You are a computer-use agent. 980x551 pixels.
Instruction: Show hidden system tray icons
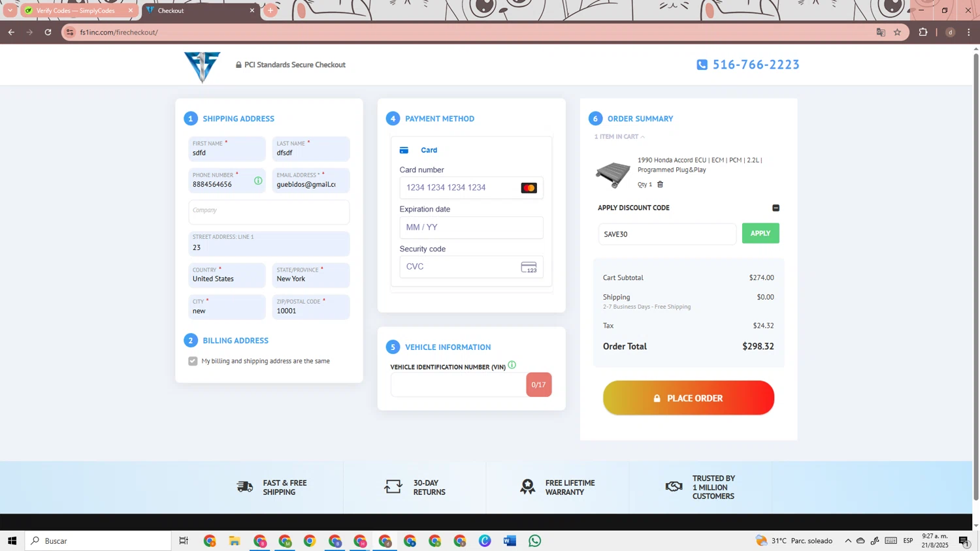pyautogui.click(x=848, y=541)
